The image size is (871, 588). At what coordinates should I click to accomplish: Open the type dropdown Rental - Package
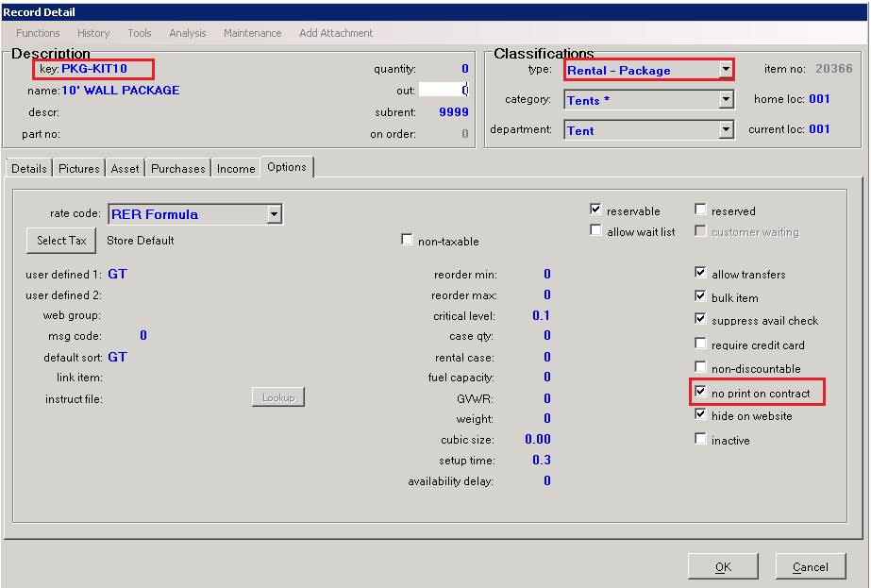tap(725, 70)
